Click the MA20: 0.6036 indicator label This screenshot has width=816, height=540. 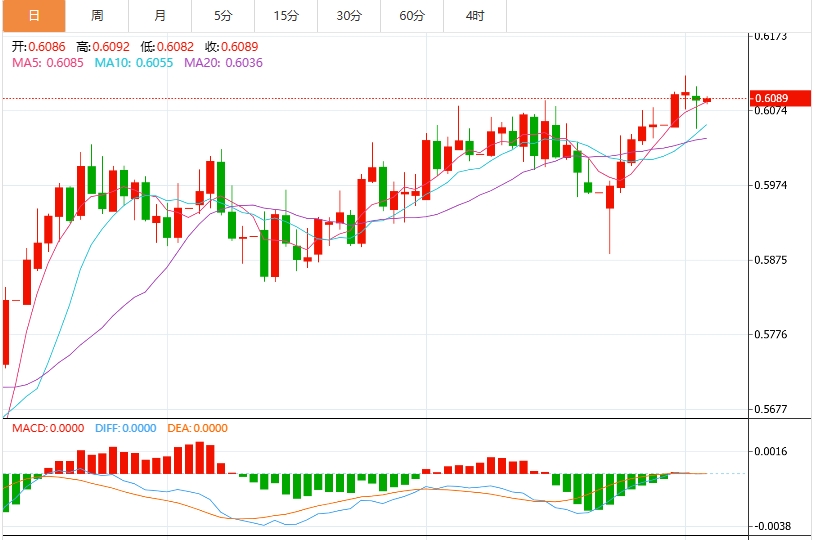(223, 63)
